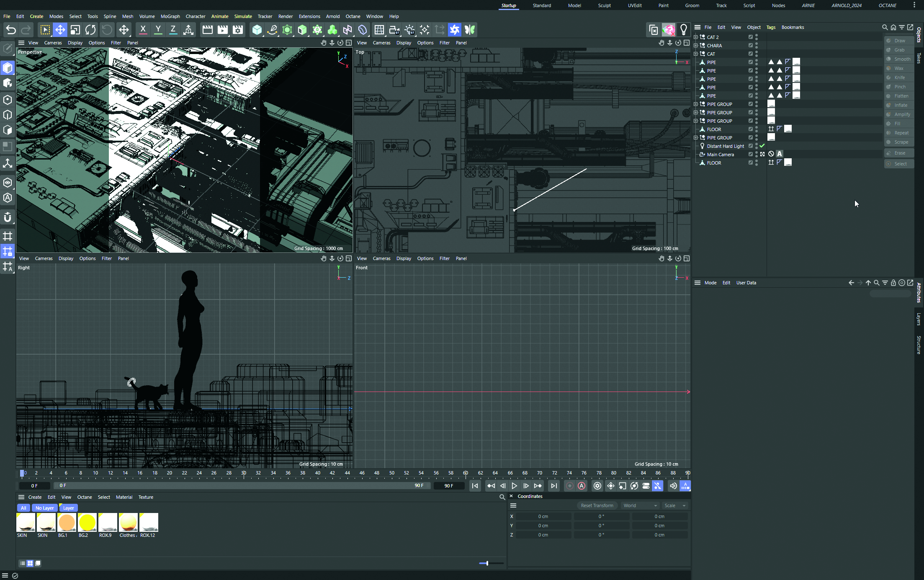Toggle the green enable checkmark on Distant Hard Light
This screenshot has height=580, width=924.
pos(762,146)
